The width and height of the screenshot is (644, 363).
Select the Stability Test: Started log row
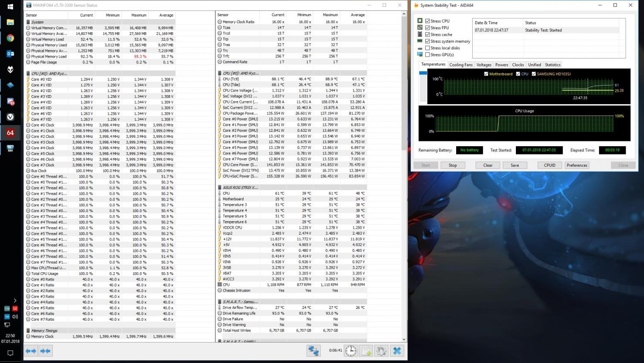click(546, 30)
